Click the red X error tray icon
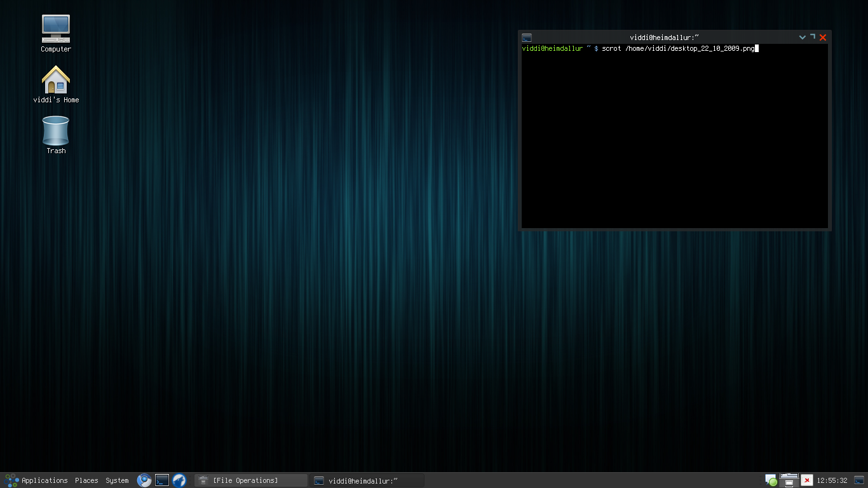The height and width of the screenshot is (488, 868). click(x=807, y=480)
